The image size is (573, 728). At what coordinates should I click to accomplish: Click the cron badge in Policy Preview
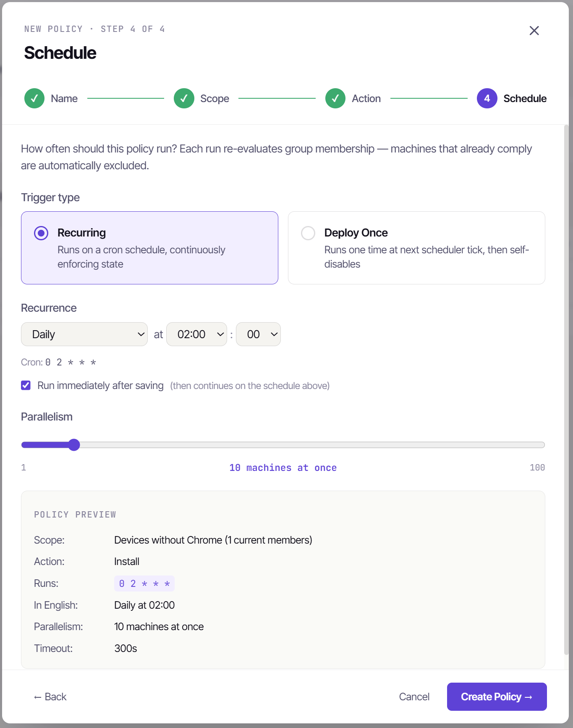coord(144,583)
